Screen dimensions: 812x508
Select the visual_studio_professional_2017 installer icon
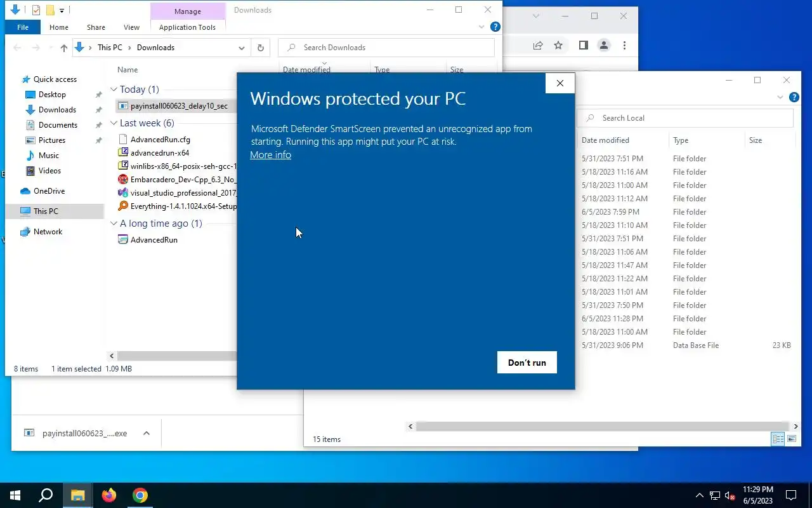click(x=123, y=193)
